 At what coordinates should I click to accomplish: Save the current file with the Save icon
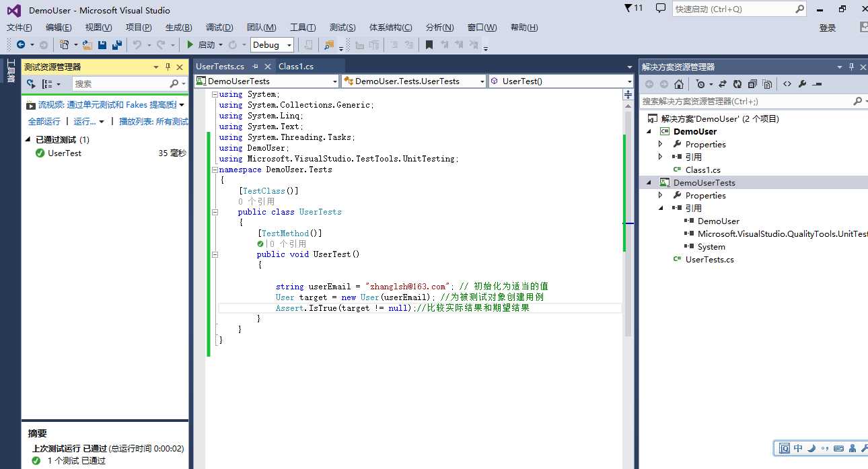[x=102, y=44]
